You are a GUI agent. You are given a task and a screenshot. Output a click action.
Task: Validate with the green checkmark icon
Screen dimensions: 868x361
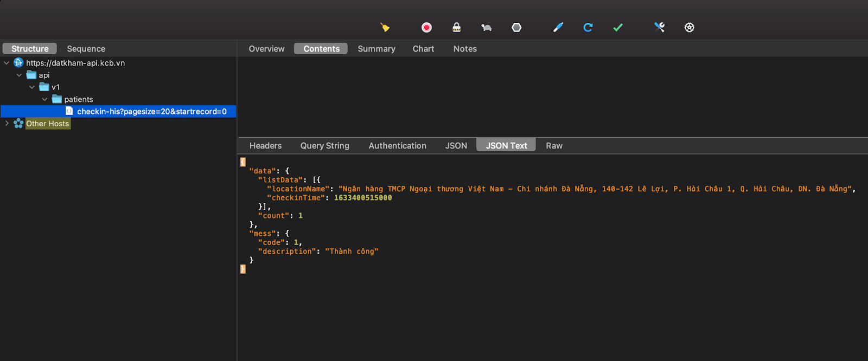[x=618, y=27]
